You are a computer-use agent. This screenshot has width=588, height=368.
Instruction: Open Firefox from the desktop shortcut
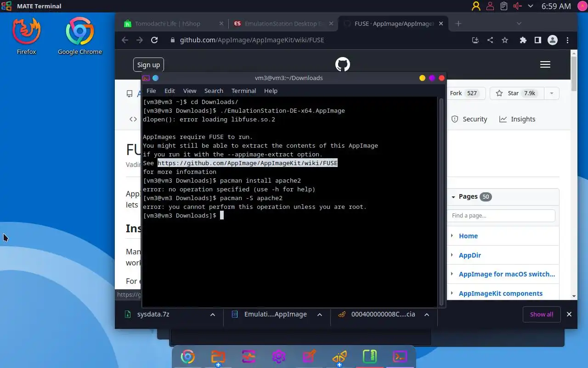click(26, 36)
